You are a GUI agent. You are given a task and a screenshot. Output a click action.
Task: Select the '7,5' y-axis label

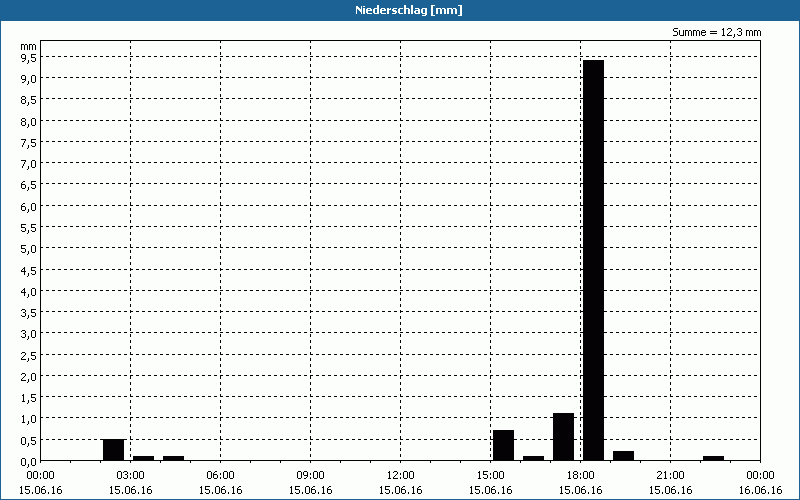28,142
